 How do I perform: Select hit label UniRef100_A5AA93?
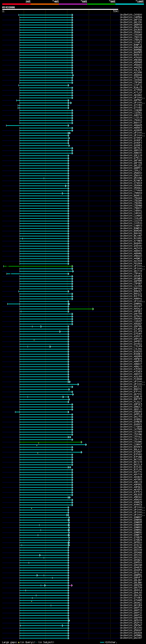point(131,65)
